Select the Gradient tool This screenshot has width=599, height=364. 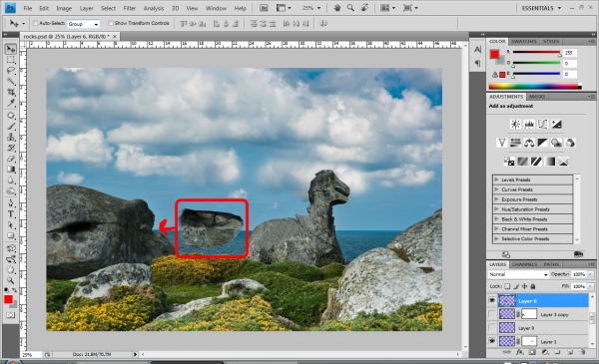point(11,169)
